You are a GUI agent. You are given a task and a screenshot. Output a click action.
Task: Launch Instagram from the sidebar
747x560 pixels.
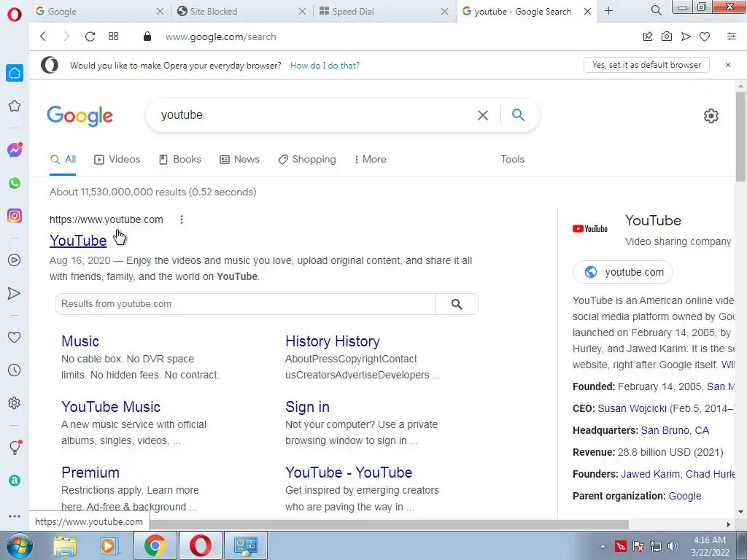pyautogui.click(x=15, y=216)
